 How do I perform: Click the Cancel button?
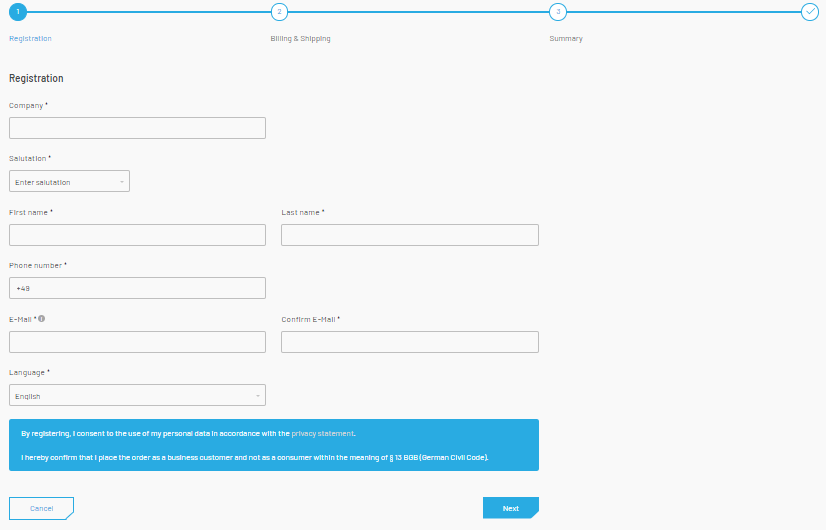[42, 508]
